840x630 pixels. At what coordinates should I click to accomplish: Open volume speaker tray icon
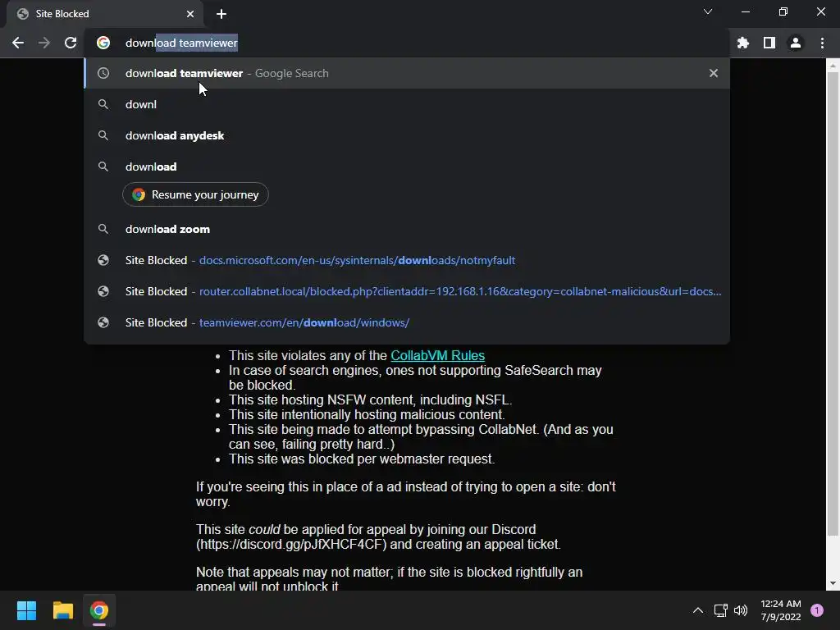(741, 610)
